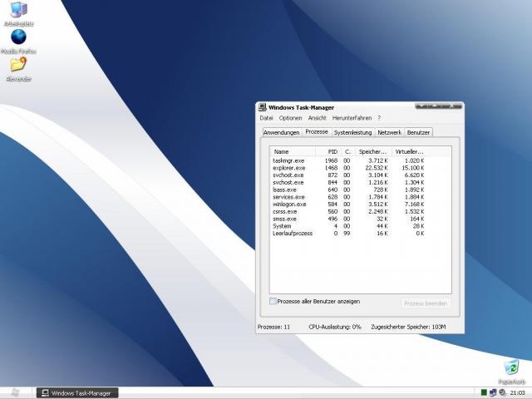Open the Optionen menu
The width and height of the screenshot is (532, 399).
pyautogui.click(x=290, y=118)
